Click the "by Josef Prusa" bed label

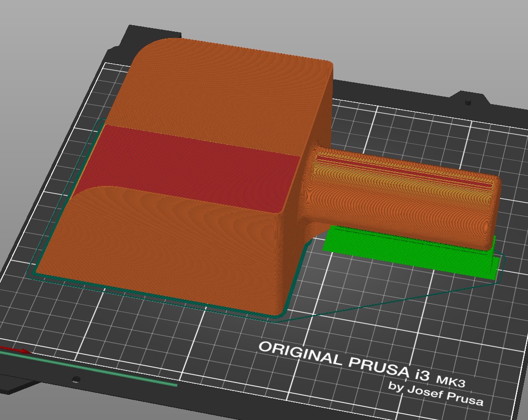(x=436, y=394)
